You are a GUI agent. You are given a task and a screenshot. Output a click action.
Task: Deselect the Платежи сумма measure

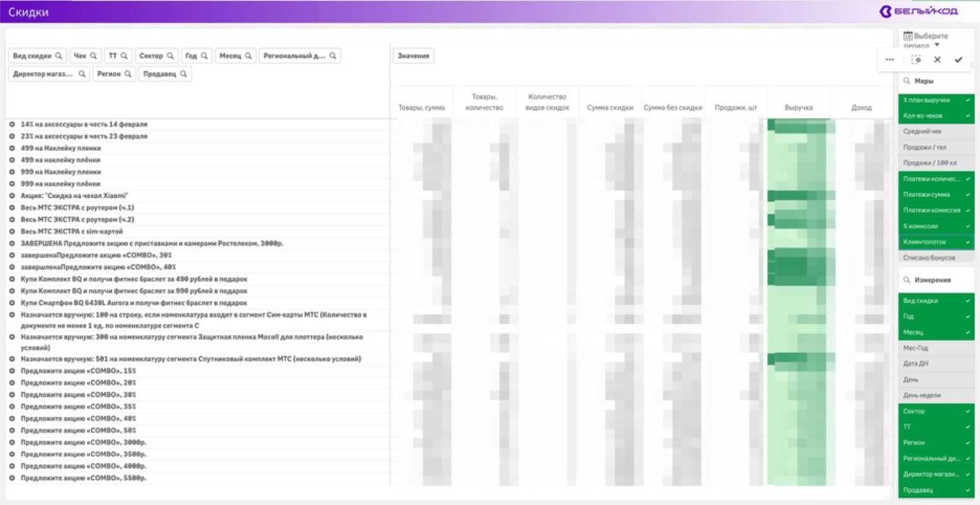[x=936, y=195]
